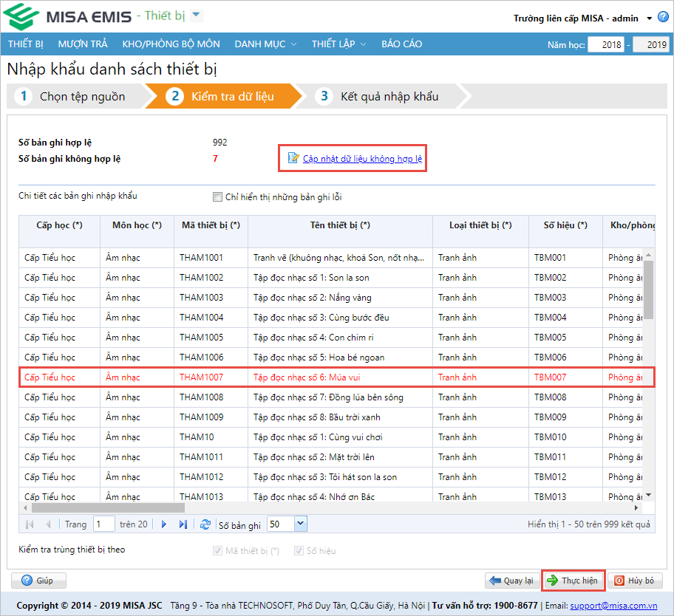The height and width of the screenshot is (616, 674).
Task: Toggle the Số hiệu duplicate check
Action: point(299,550)
